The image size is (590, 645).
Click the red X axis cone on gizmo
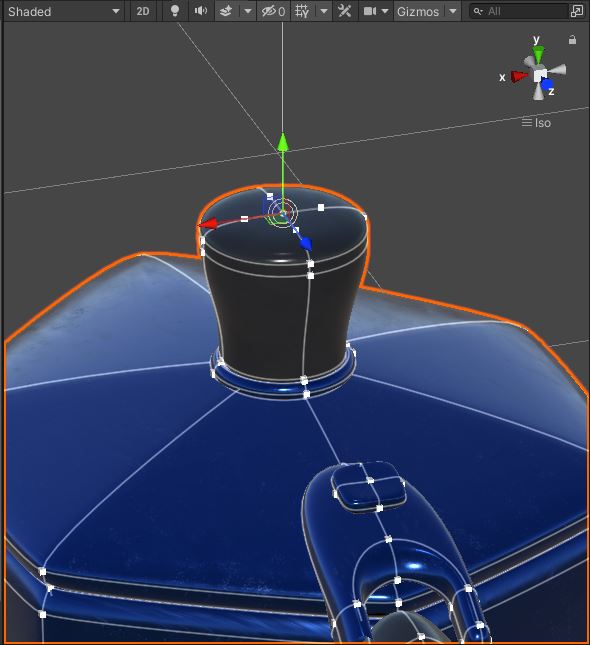pyautogui.click(x=519, y=76)
